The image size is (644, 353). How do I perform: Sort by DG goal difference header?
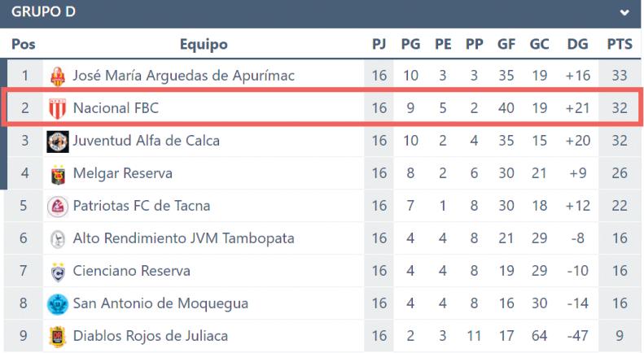coord(577,44)
